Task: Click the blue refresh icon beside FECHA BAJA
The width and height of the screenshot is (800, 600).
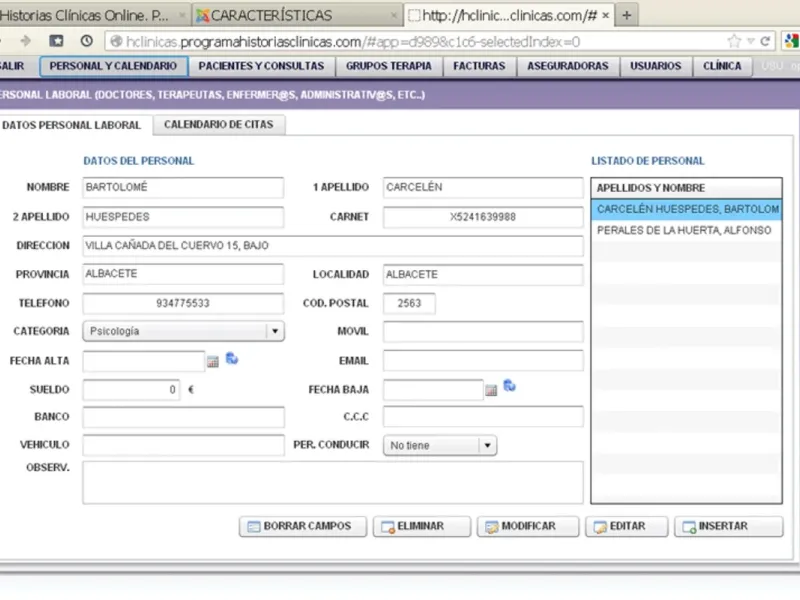Action: click(510, 386)
